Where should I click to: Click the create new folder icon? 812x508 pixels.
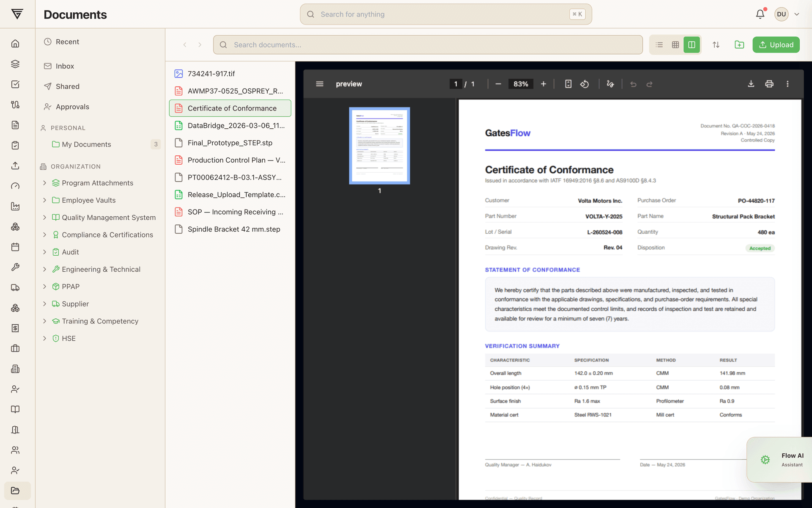[739, 44]
